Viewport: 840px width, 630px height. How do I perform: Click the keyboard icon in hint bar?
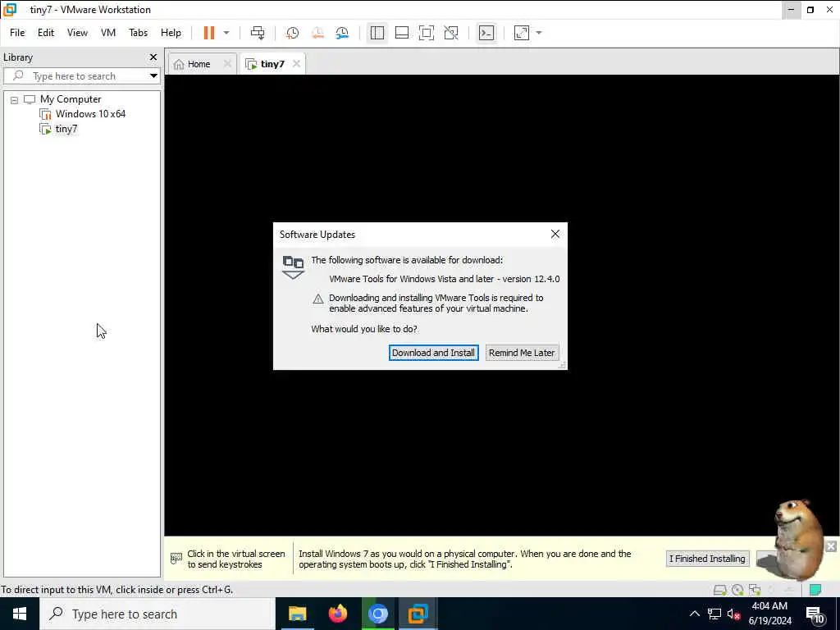pyautogui.click(x=176, y=558)
